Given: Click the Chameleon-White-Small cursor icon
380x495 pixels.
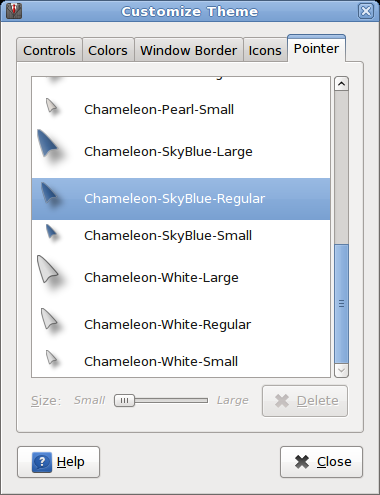Looking at the screenshot, I should (x=51, y=357).
